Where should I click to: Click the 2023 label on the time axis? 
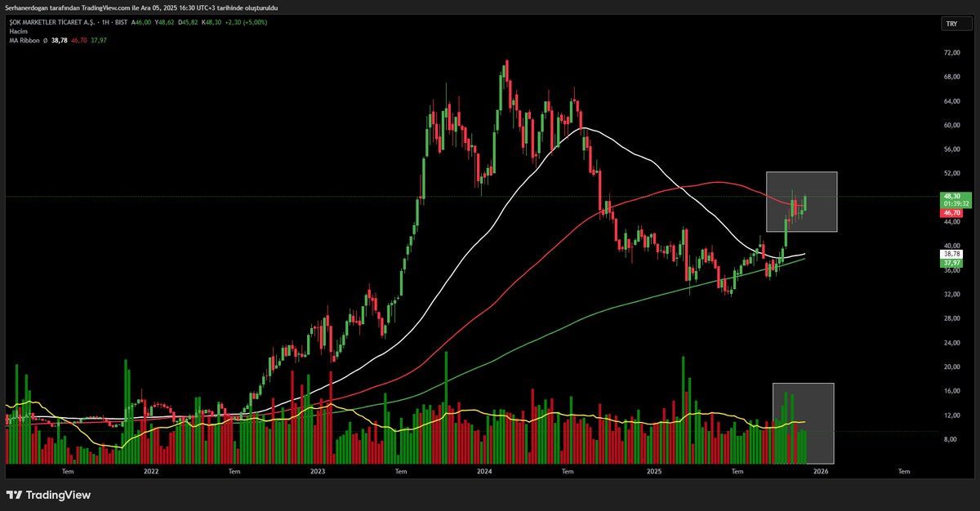coord(318,471)
